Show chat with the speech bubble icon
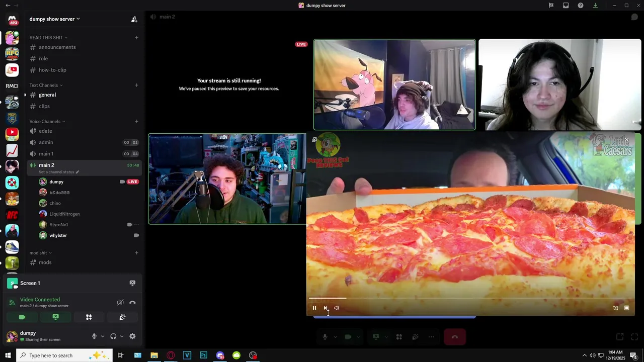The width and height of the screenshot is (644, 362). click(634, 17)
